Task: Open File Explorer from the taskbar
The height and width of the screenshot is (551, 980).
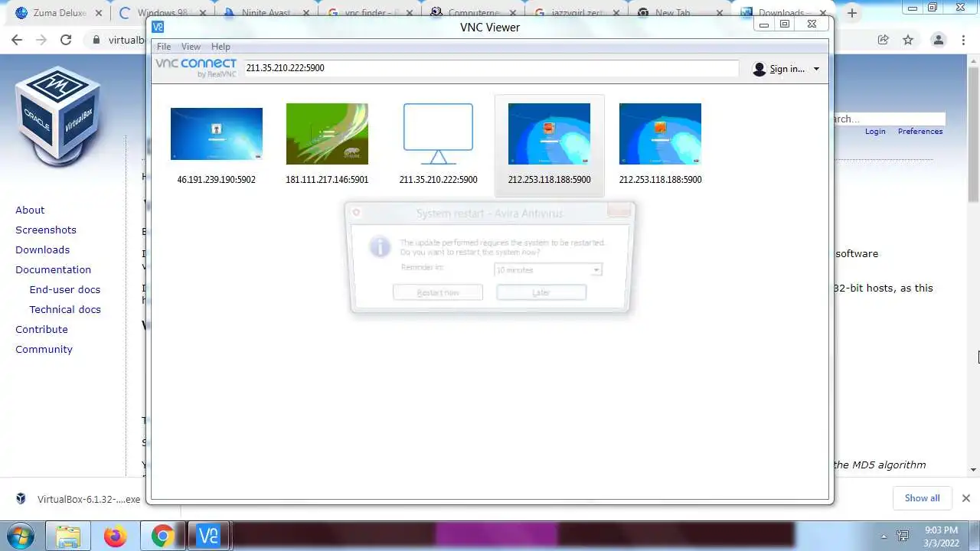Action: 68,536
